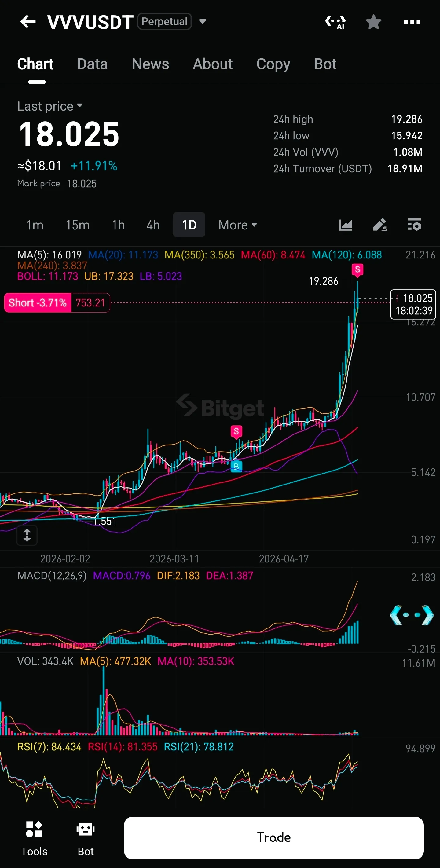The image size is (440, 868).
Task: Open the News tab
Action: coord(150,64)
